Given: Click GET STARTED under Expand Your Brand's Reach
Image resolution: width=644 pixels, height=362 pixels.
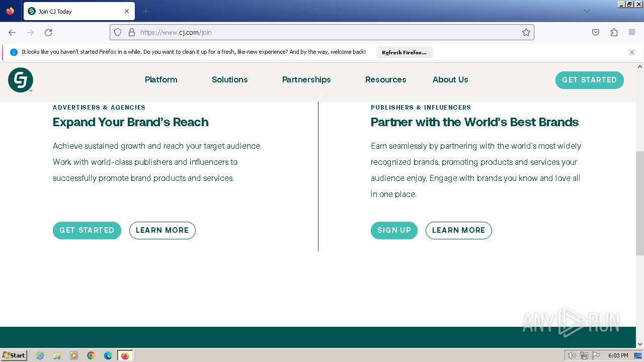Looking at the screenshot, I should [87, 230].
